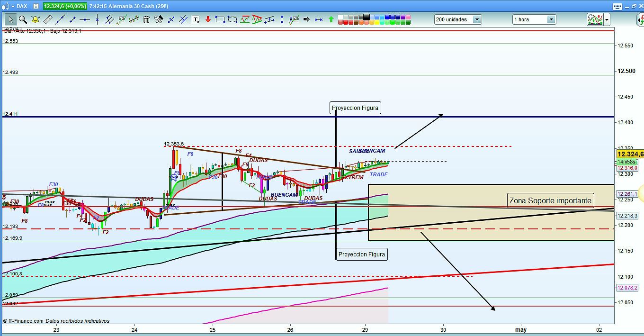Open the wrench and hammer settings tool

(x=159, y=19)
